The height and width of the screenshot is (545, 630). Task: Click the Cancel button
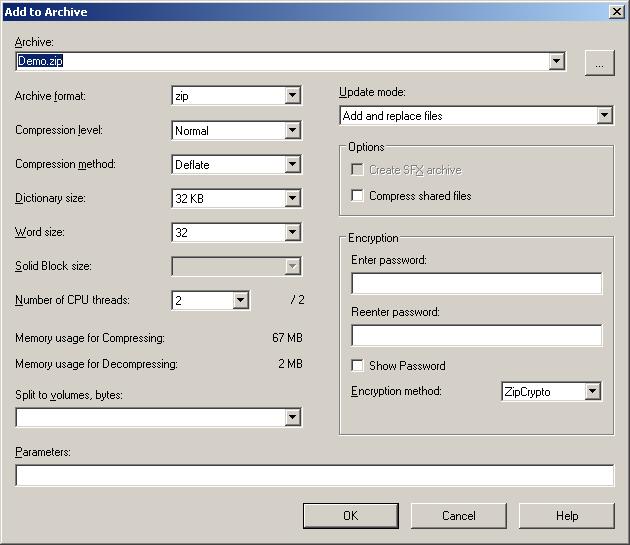(x=458, y=516)
